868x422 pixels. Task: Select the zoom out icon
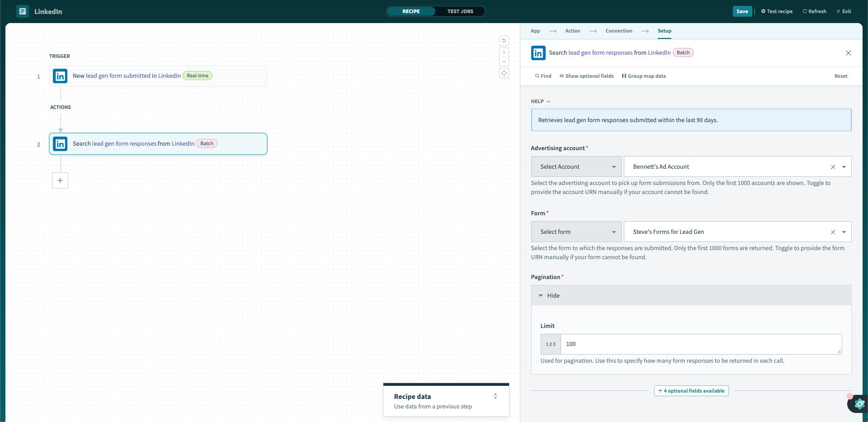click(x=504, y=62)
